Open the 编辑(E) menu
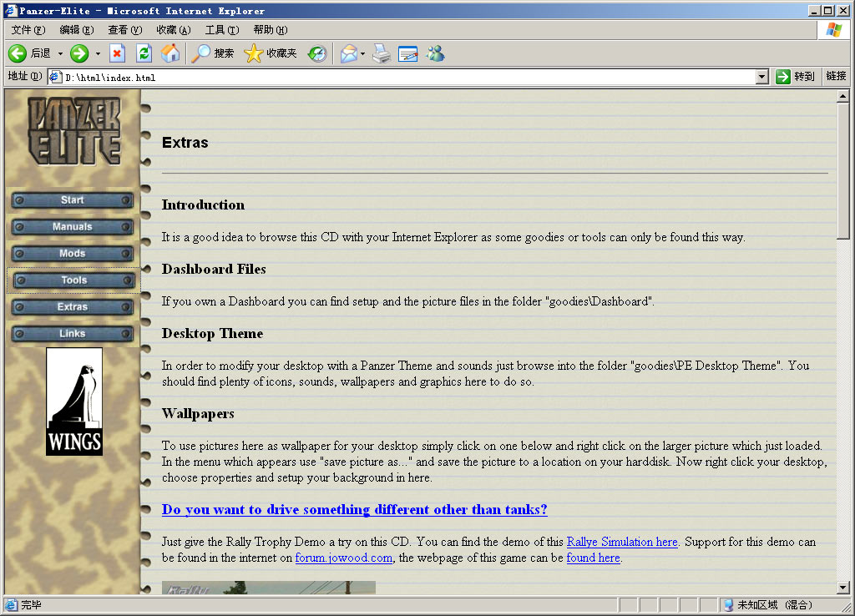The image size is (855, 616). coord(77,30)
